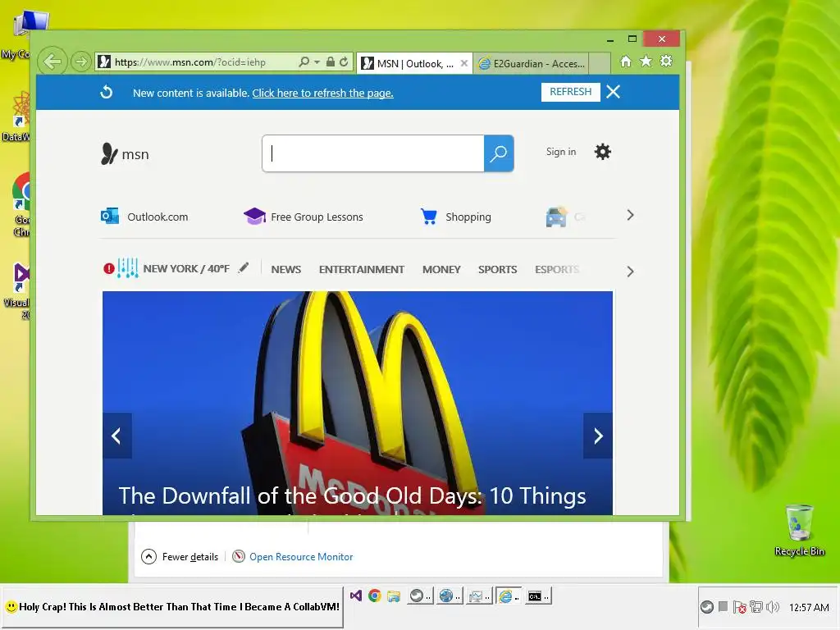This screenshot has width=840, height=630.
Task: Switch to Task Manager taskbar button
Action: [x=478, y=596]
